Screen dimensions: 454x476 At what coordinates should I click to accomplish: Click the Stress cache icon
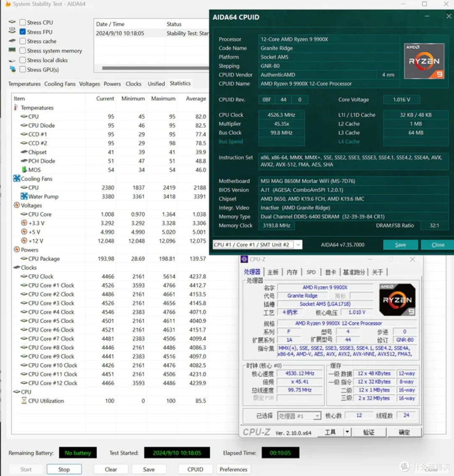coord(12,40)
